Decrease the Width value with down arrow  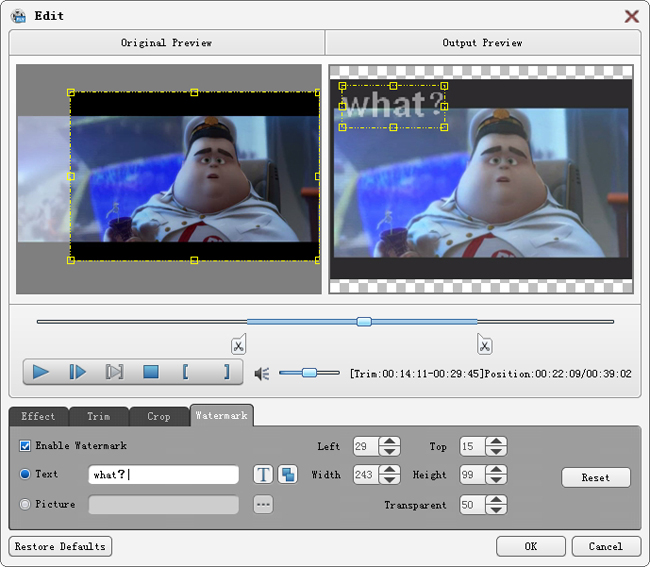[x=389, y=480]
